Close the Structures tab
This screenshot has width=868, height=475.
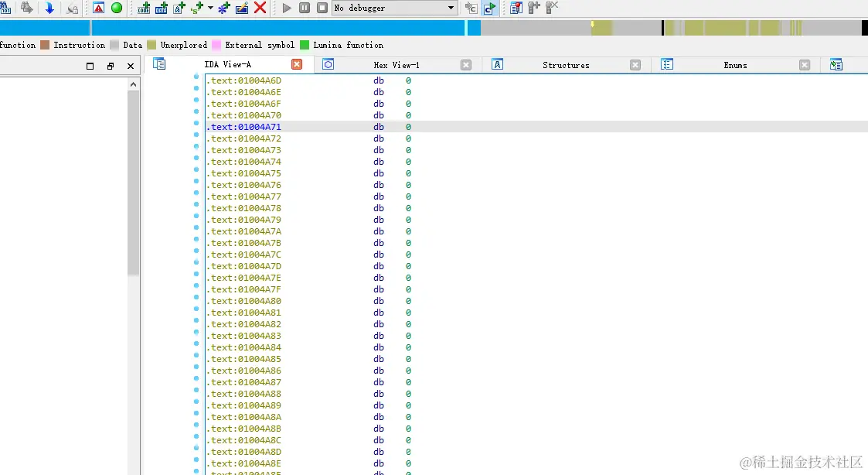click(635, 65)
